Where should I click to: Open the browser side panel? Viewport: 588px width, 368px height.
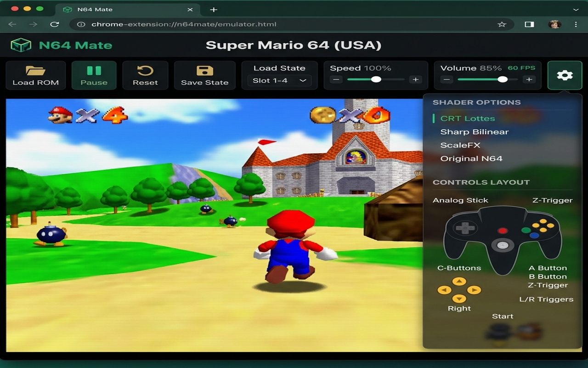(x=529, y=24)
